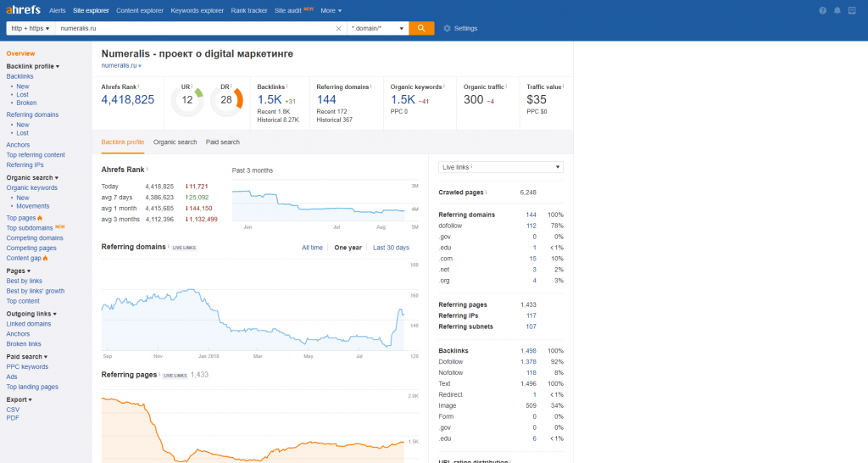
Task: Click the 1.5K Backlinks count link
Action: pyautogui.click(x=269, y=99)
